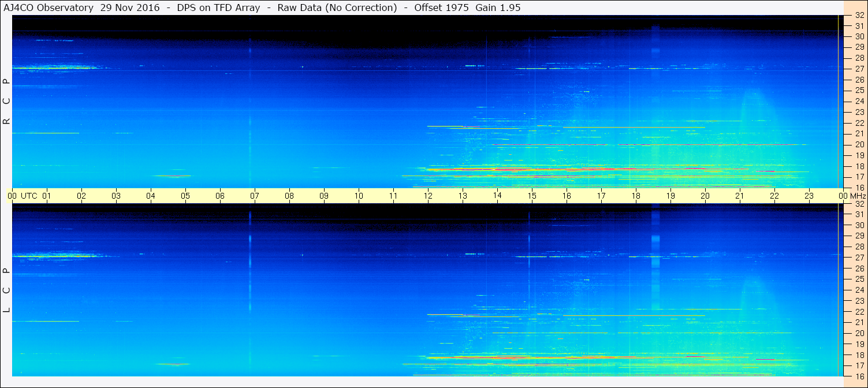Click the 00 hour marker beside UTC
This screenshot has height=388, width=868.
click(x=12, y=196)
